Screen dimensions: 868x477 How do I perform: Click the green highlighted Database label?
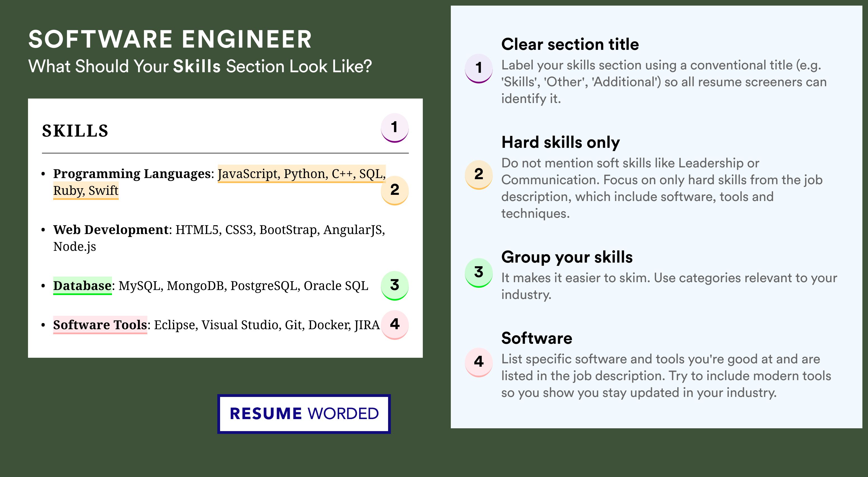tap(82, 286)
